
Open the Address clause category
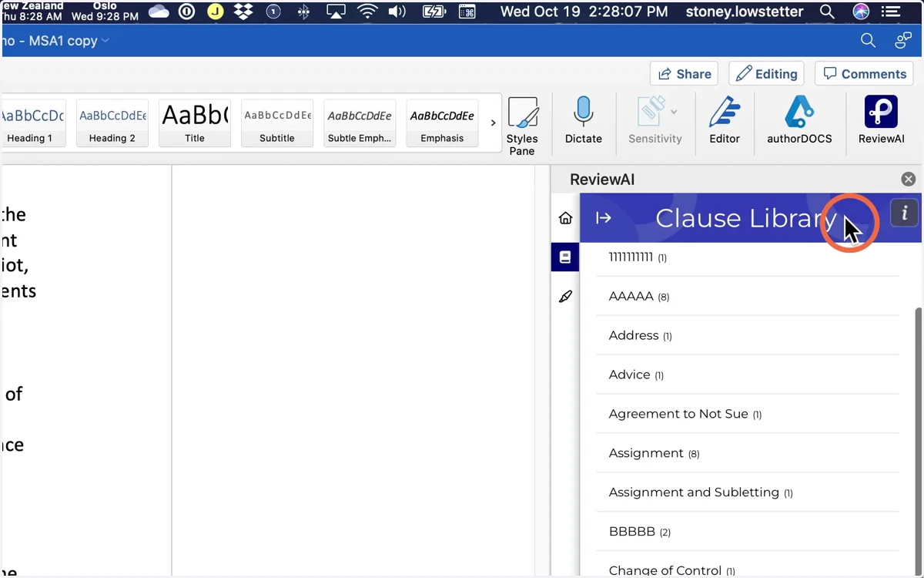(748, 336)
